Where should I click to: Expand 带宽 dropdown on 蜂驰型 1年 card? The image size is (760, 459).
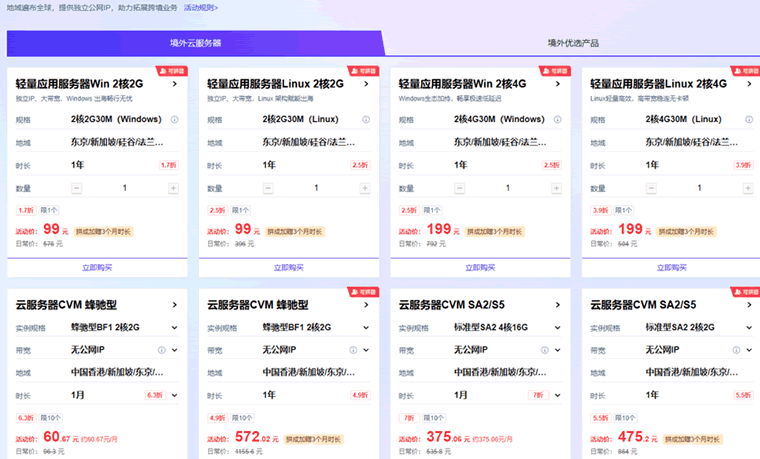click(x=366, y=350)
